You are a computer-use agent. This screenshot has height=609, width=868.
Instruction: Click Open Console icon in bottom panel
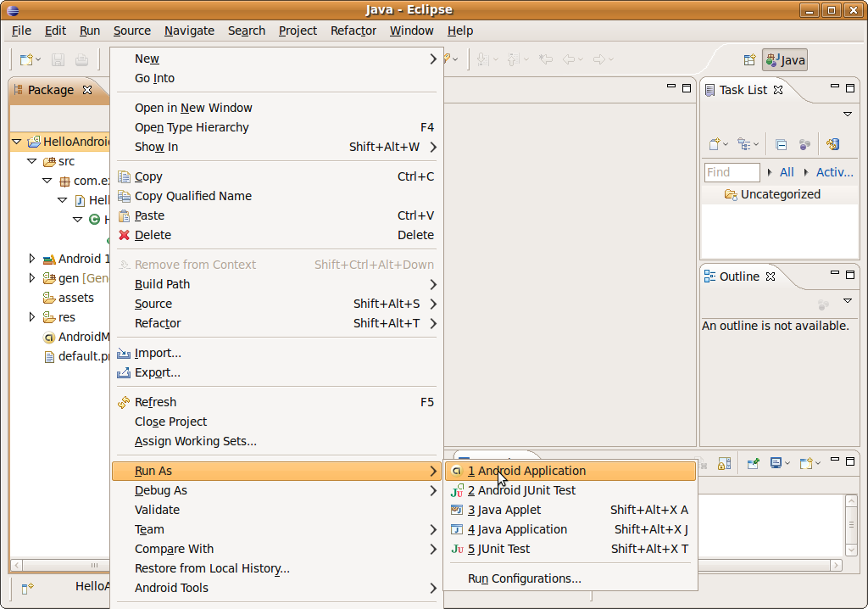pos(805,463)
